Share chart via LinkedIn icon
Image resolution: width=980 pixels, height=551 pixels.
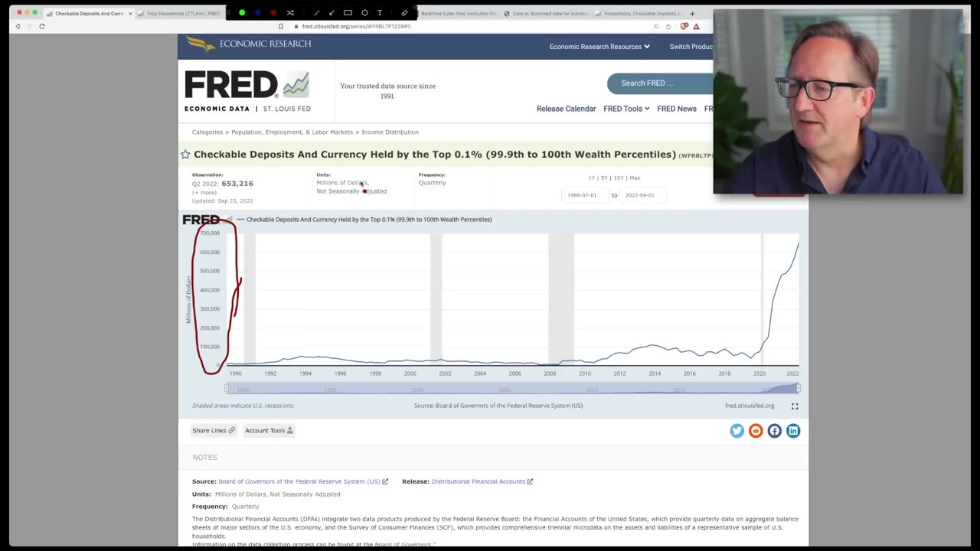pyautogui.click(x=793, y=431)
